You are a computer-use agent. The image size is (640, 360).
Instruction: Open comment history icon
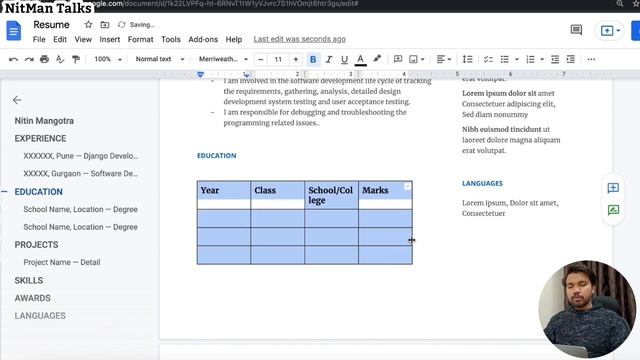576,30
